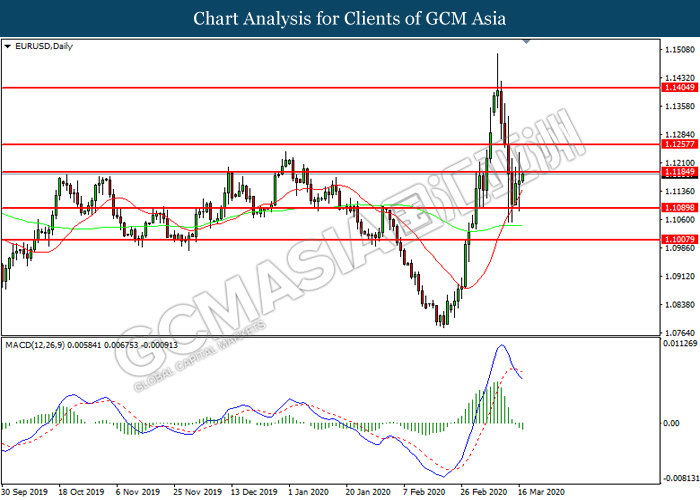Click the 20 Jan 2020 date label

368,492
